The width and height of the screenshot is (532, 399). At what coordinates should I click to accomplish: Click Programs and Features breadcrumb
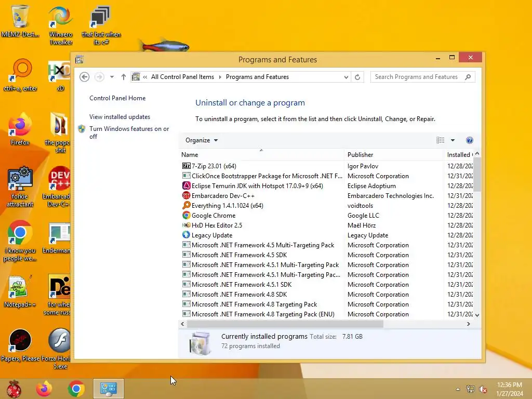pos(257,77)
